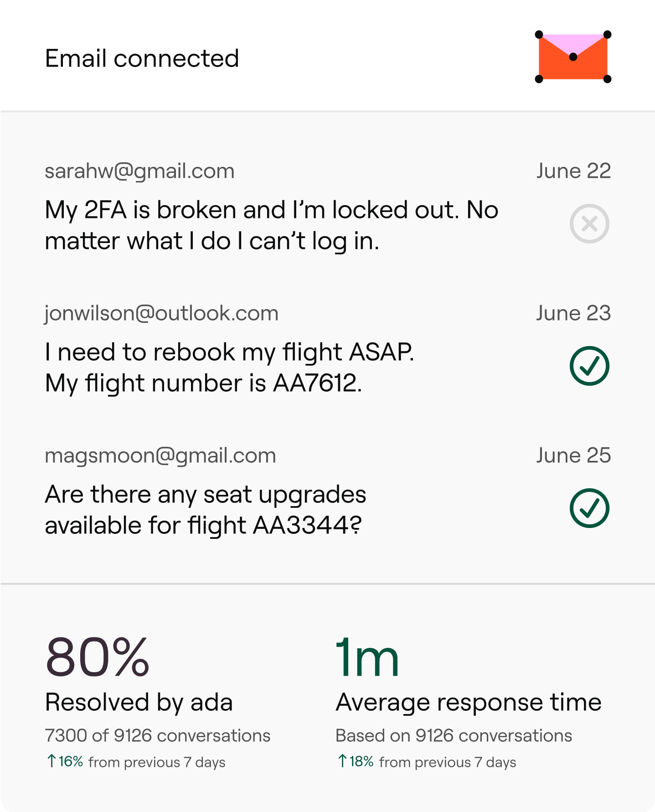This screenshot has width=655, height=812.
Task: Click the Resolved by ada label
Action: pyautogui.click(x=139, y=702)
